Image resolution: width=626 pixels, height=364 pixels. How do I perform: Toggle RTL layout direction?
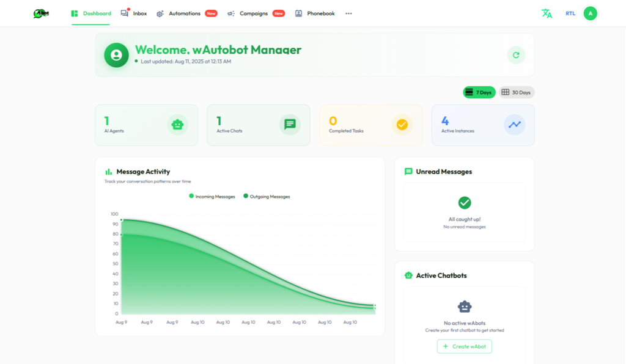[570, 13]
